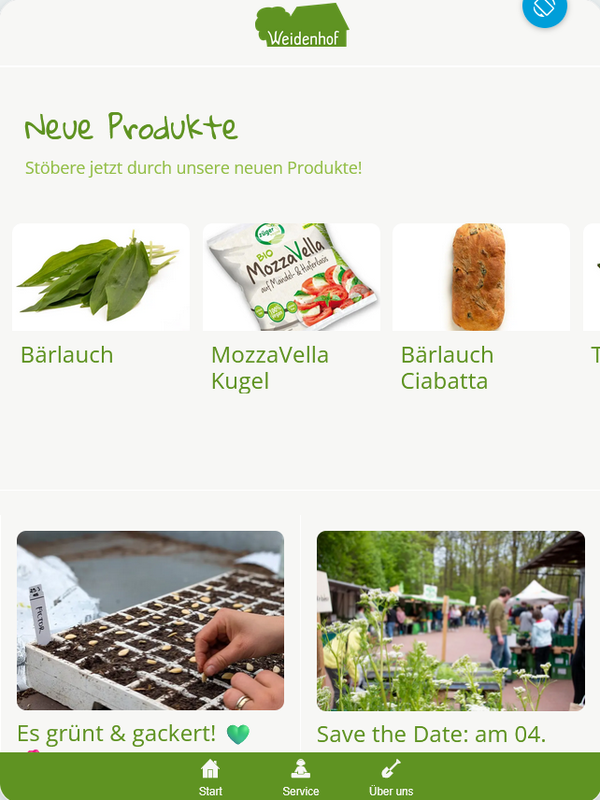The height and width of the screenshot is (800, 600).
Task: Go to Über uns tab label
Action: point(391,791)
